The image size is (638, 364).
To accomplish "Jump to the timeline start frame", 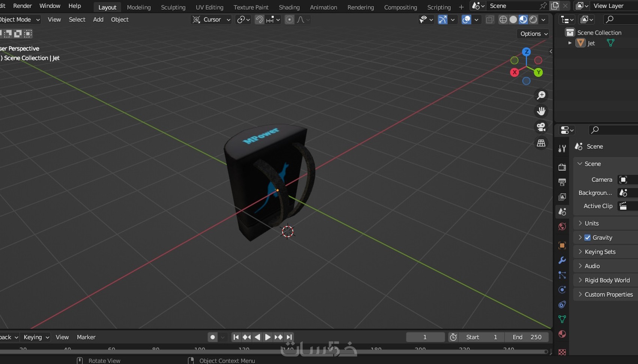I will [x=236, y=337].
